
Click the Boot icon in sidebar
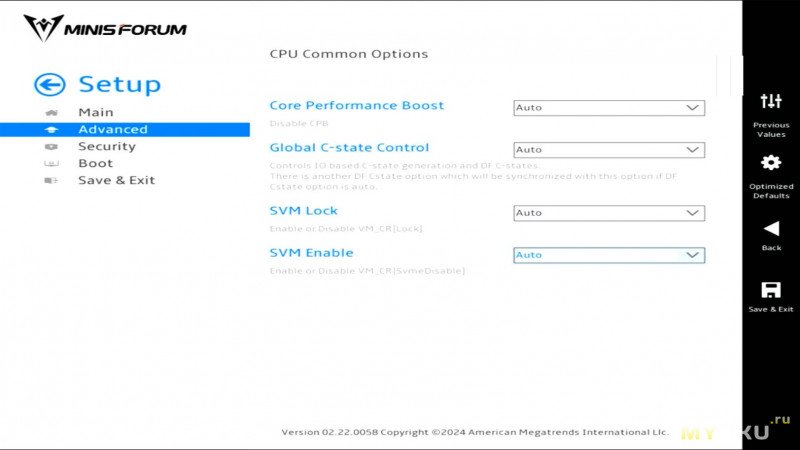click(51, 164)
